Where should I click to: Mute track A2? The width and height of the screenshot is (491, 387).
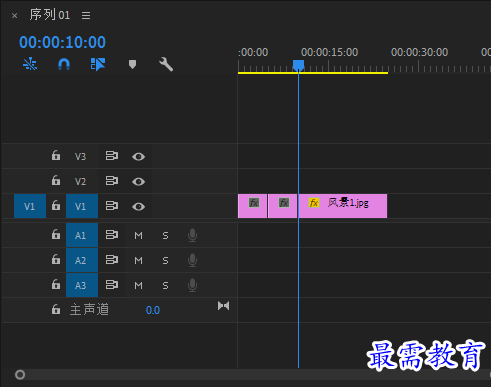(x=138, y=260)
